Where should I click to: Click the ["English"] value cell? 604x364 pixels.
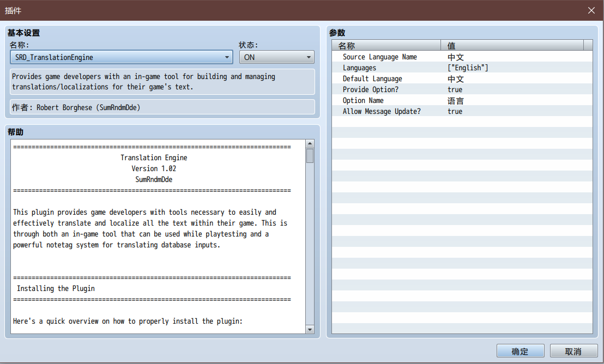[x=468, y=68]
